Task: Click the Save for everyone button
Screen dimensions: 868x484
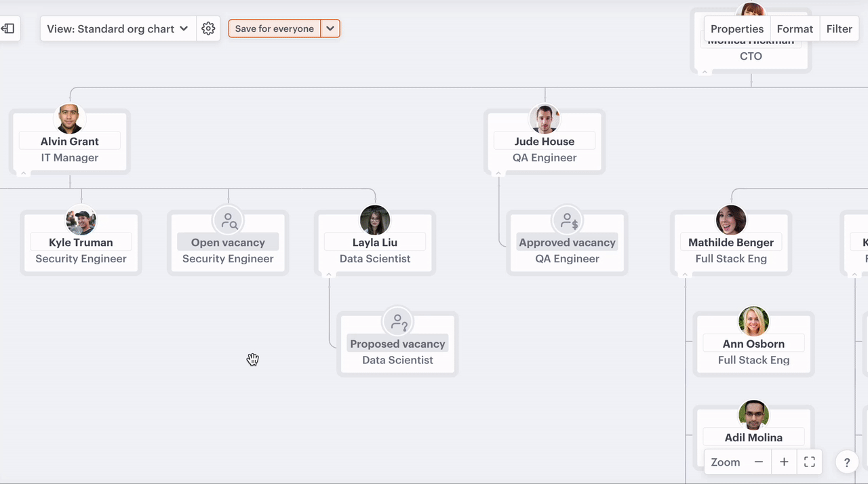Action: point(275,28)
